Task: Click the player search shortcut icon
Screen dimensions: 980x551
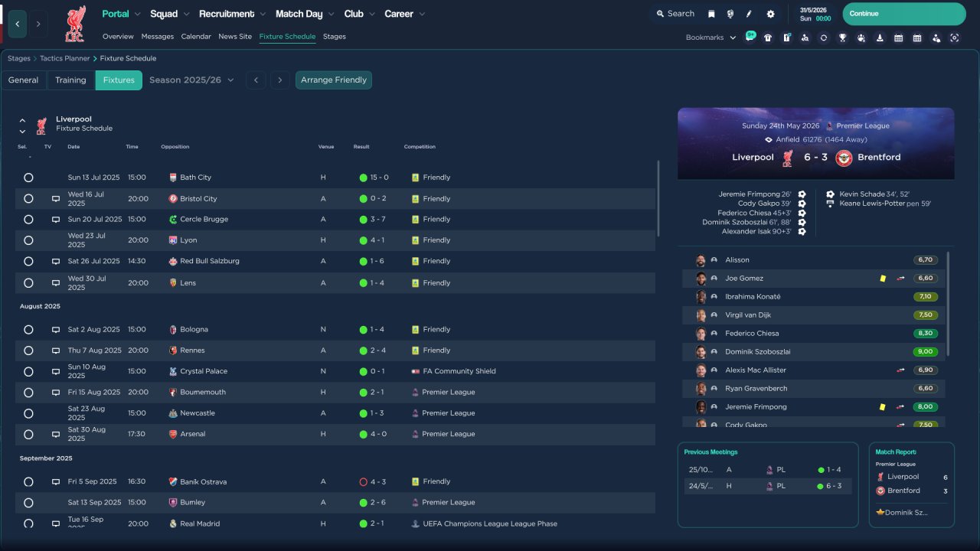Action: [805, 37]
